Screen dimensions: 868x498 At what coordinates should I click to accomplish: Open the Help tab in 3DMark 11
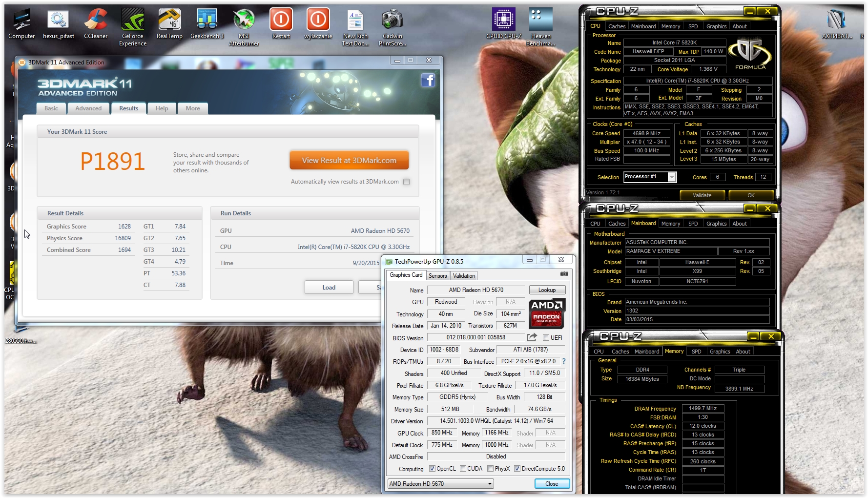[162, 108]
